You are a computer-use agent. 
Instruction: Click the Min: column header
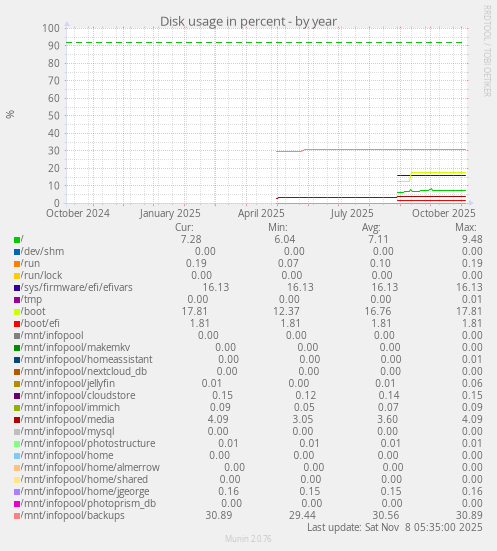pyautogui.click(x=278, y=227)
